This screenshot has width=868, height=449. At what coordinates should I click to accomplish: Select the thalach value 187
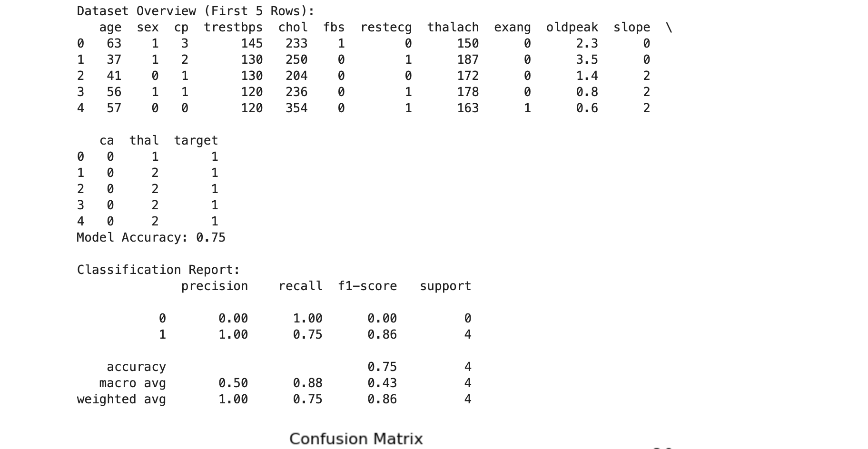point(468,59)
